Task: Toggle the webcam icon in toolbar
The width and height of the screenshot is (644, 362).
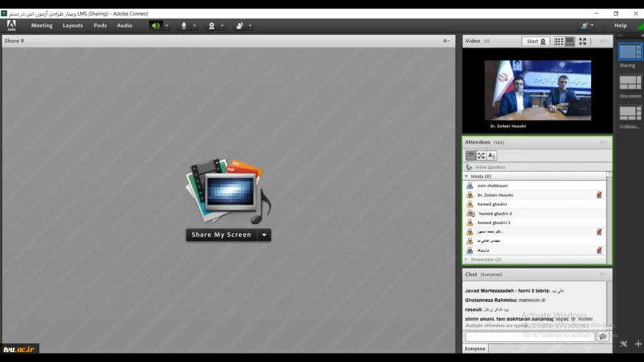Action: tap(211, 26)
